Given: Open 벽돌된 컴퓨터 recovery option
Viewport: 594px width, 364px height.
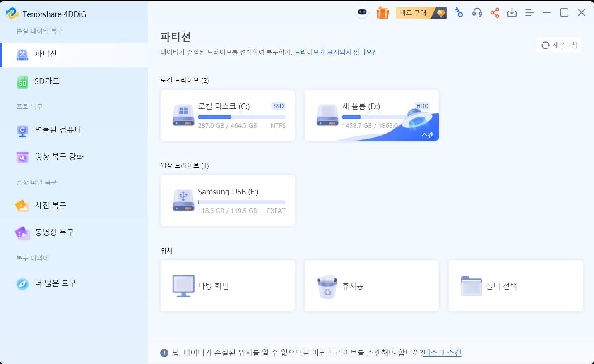Looking at the screenshot, I should coord(74,130).
